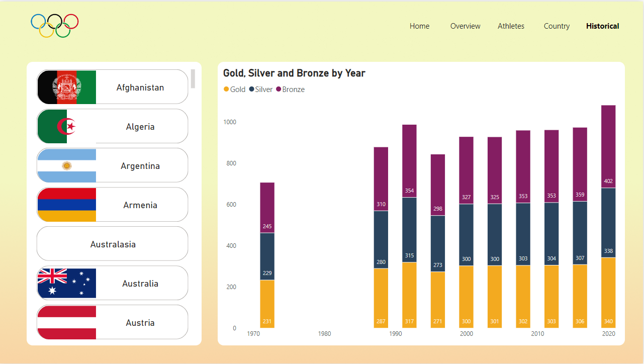Select the gold bar segment labeled 317

(x=410, y=295)
